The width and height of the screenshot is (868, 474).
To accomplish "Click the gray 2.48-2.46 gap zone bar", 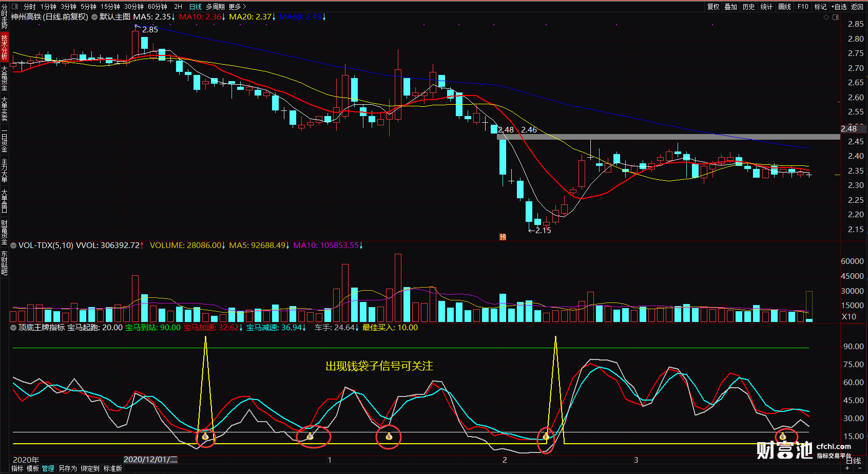I will 668,137.
